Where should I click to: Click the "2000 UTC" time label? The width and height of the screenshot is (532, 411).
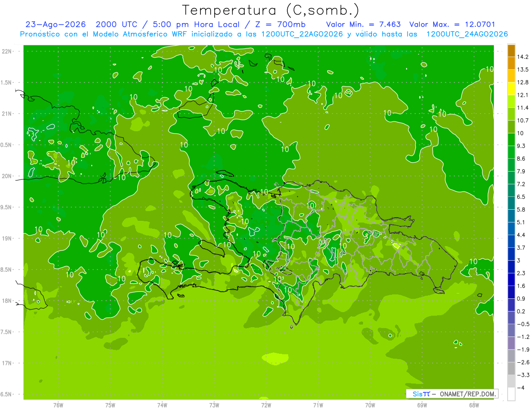pyautogui.click(x=117, y=25)
